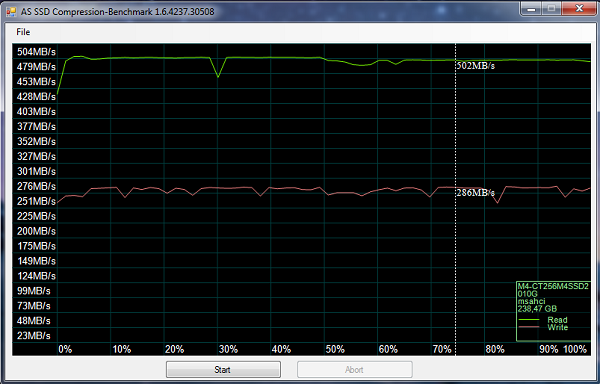Click the M4-CT256M4SSD2 drive name in legend
This screenshot has height=384, width=600.
553,286
